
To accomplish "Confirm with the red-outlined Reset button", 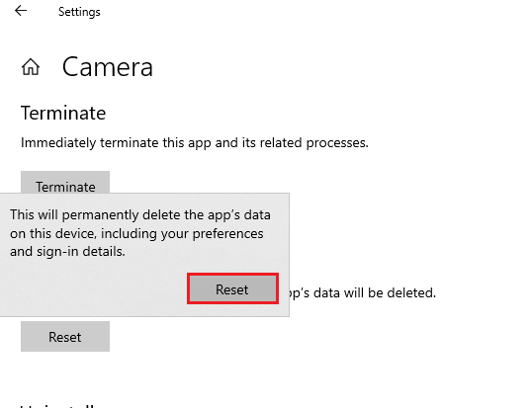I will [x=232, y=288].
